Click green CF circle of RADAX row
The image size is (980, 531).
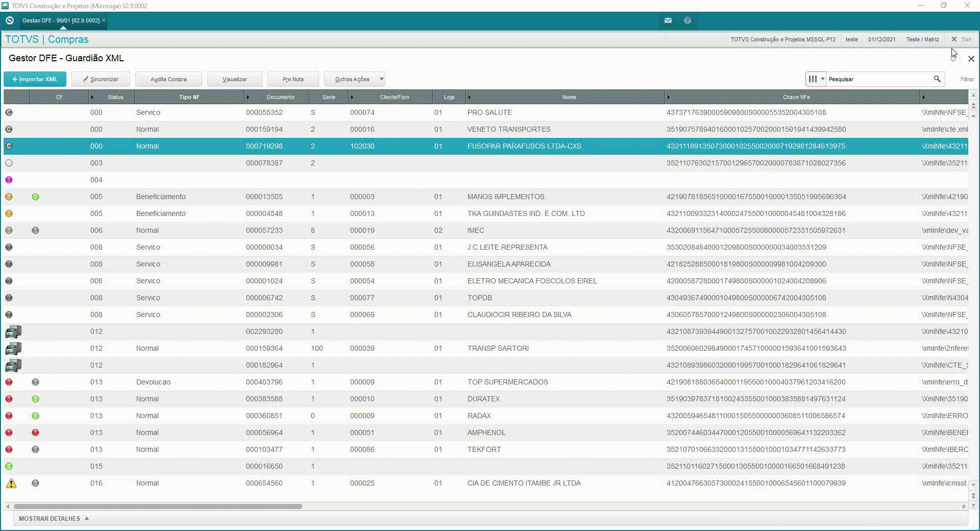35,416
